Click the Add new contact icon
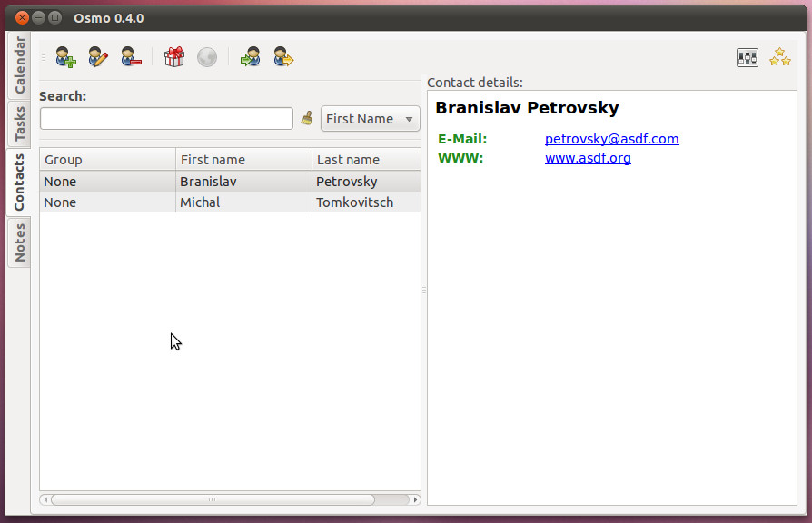The width and height of the screenshot is (812, 523). coord(65,57)
